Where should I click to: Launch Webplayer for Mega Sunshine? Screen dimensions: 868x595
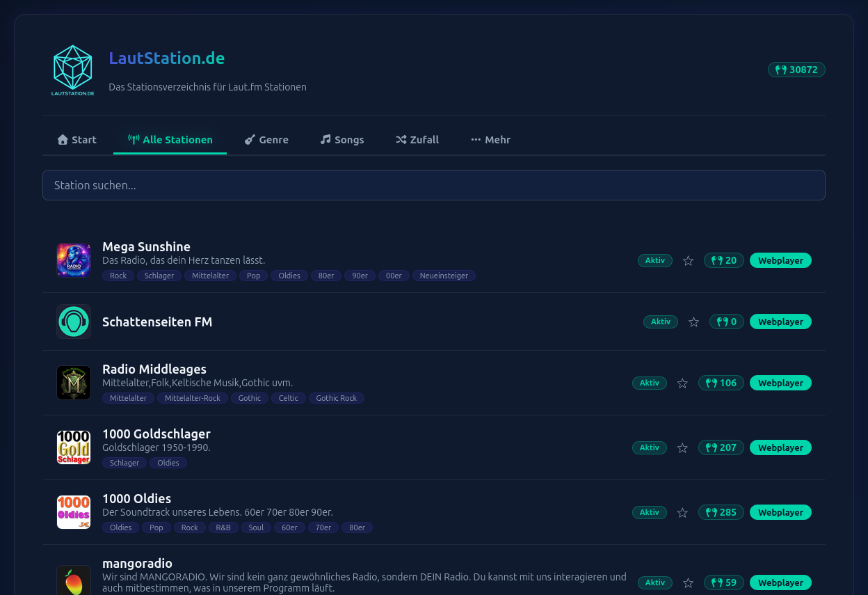(x=780, y=260)
